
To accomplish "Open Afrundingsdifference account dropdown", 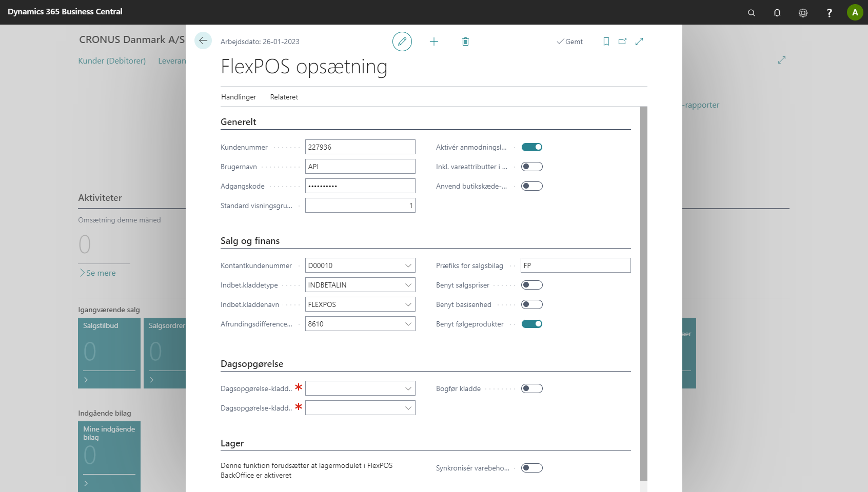I will click(408, 324).
